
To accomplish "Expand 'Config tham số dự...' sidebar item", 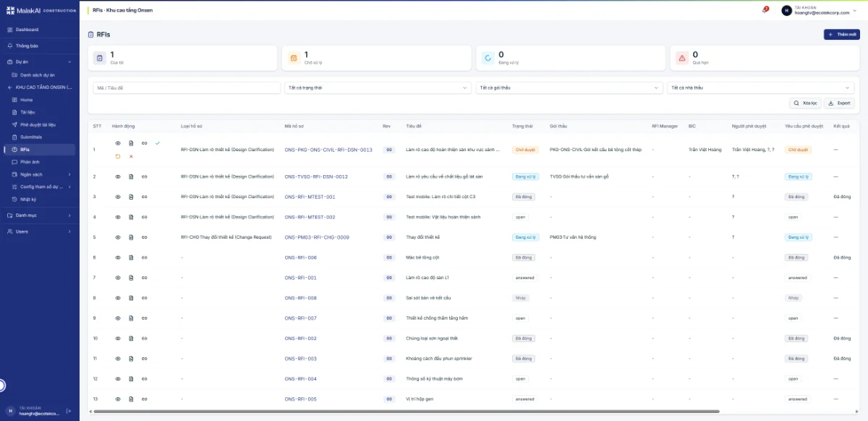I will [x=69, y=187].
